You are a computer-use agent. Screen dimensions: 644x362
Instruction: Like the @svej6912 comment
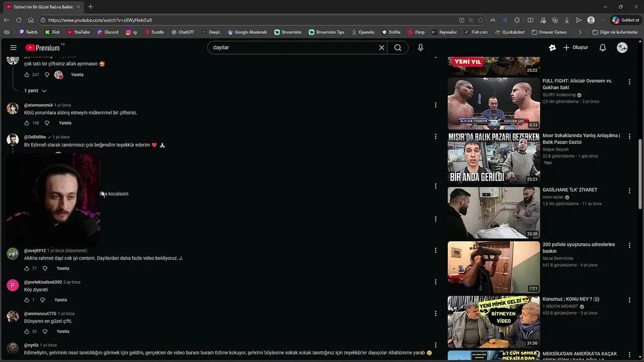[27, 268]
